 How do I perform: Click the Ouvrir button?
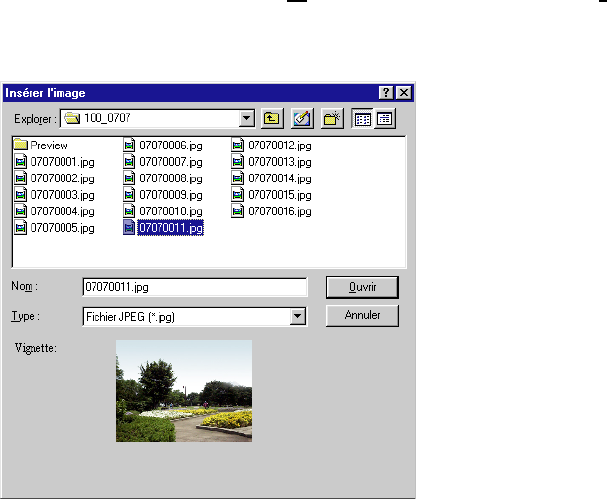362,287
